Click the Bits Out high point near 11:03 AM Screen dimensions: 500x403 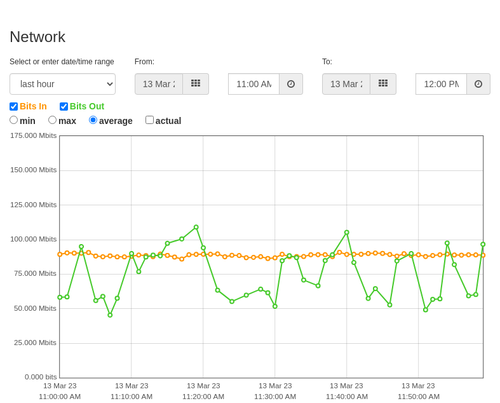point(81,247)
